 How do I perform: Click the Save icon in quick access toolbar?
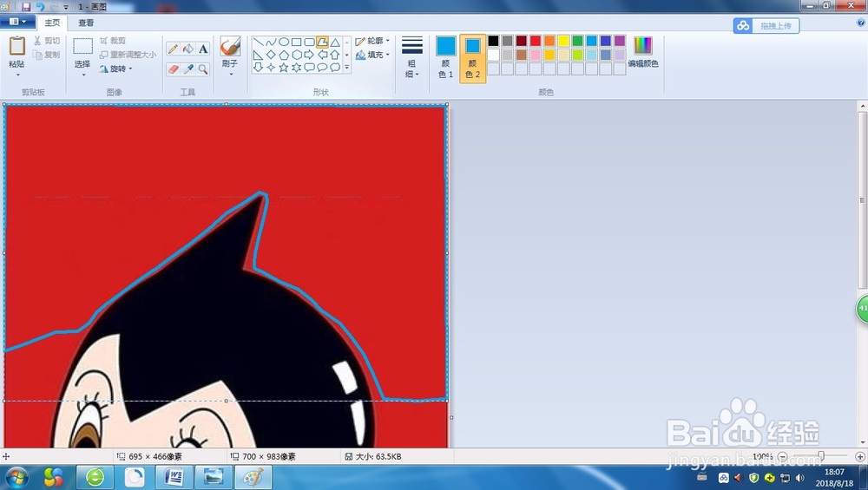pyautogui.click(x=26, y=7)
